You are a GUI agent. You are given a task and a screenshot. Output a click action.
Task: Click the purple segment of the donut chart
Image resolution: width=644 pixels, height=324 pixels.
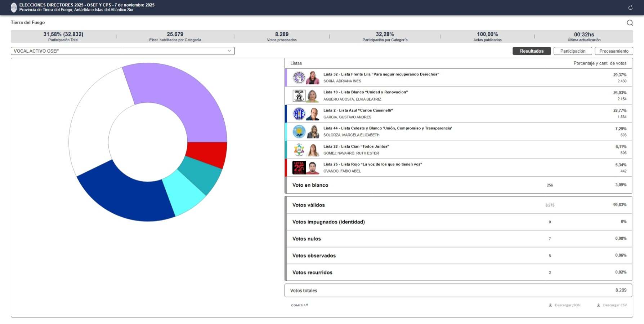coord(180,94)
